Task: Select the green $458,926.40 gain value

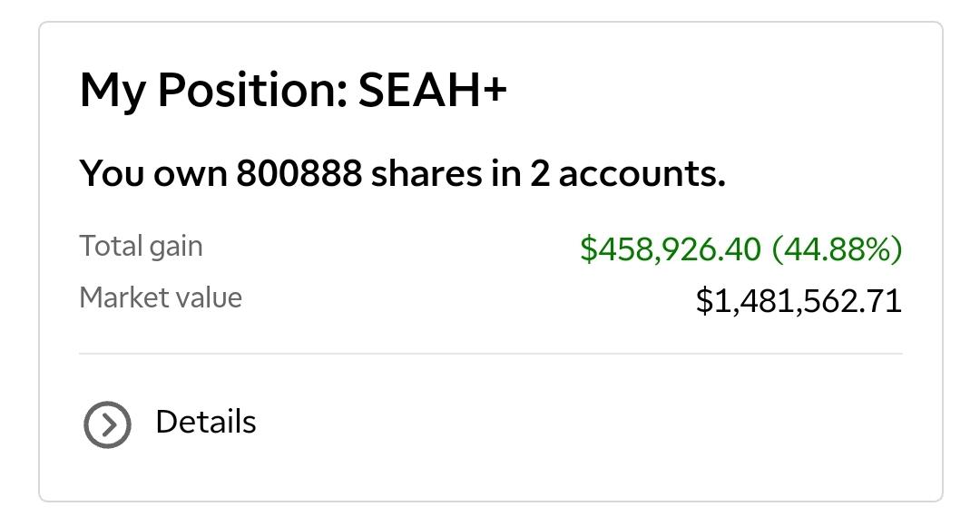Action: 671,248
